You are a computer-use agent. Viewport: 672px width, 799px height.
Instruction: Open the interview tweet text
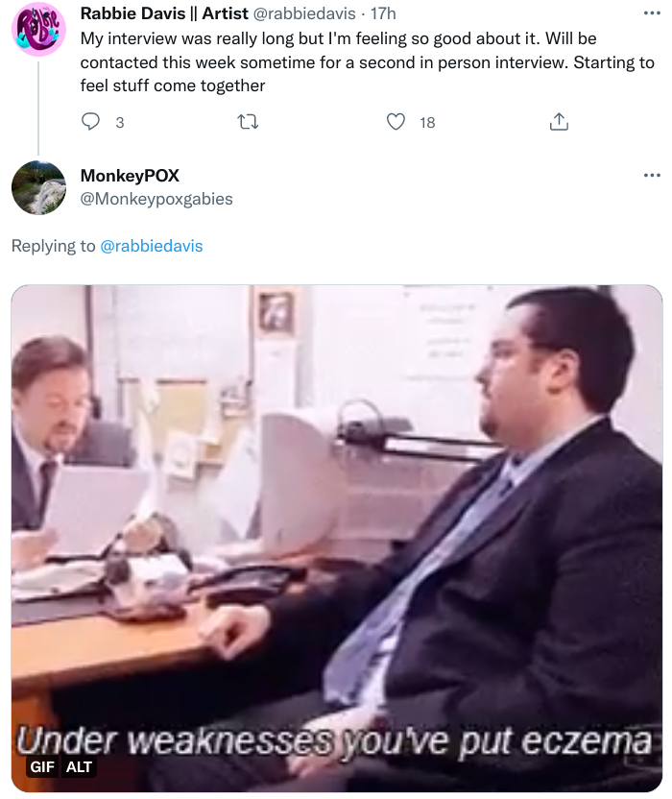pyautogui.click(x=367, y=62)
